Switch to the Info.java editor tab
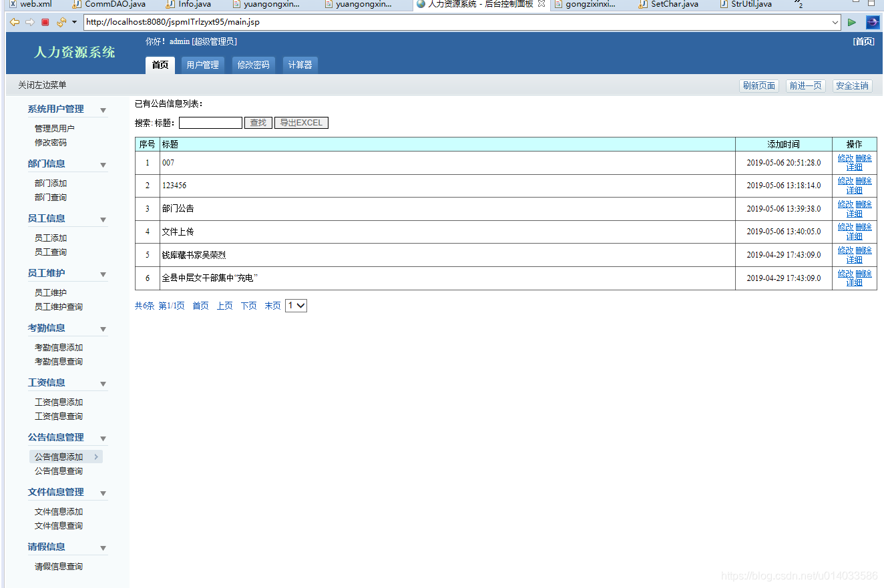Image resolution: width=884 pixels, height=588 pixels. pyautogui.click(x=190, y=4)
